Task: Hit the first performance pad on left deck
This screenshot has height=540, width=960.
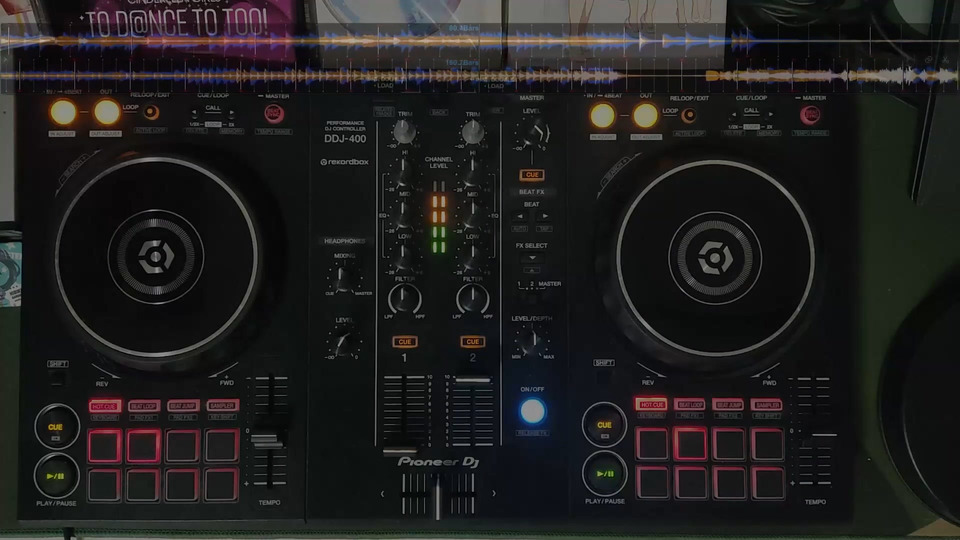Action: pyautogui.click(x=105, y=446)
